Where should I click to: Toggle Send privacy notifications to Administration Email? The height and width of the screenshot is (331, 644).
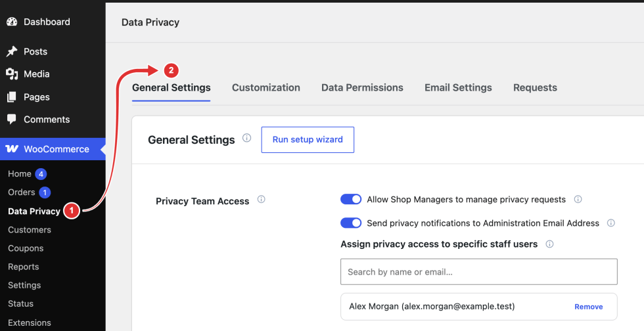point(351,223)
